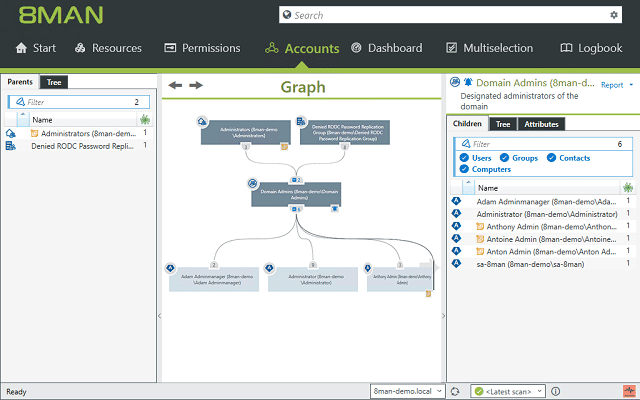Sort children list by Name column
This screenshot has height=400, width=640.
coord(488,188)
